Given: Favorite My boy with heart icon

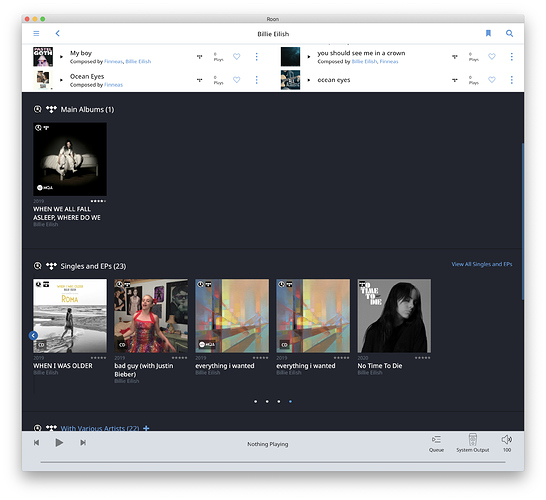Looking at the screenshot, I should coord(236,56).
